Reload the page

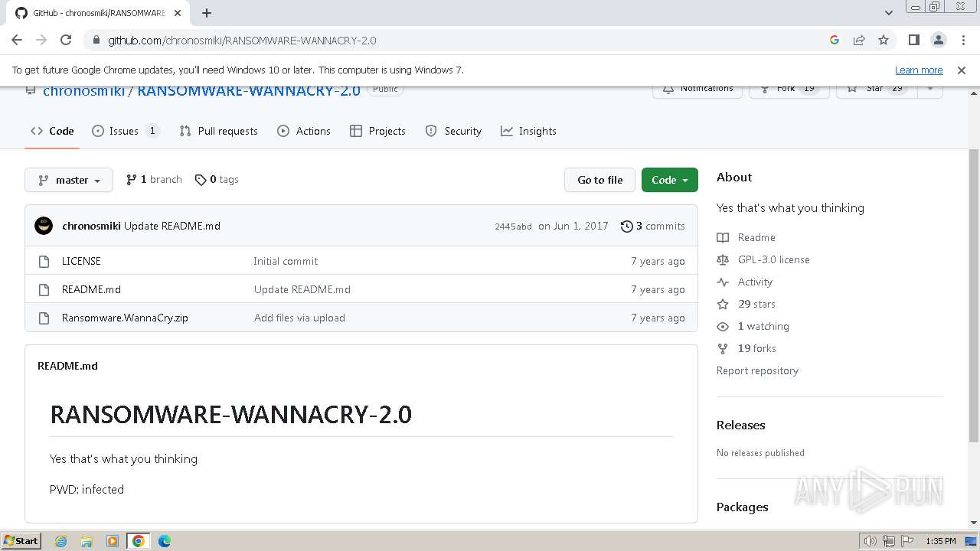66,40
